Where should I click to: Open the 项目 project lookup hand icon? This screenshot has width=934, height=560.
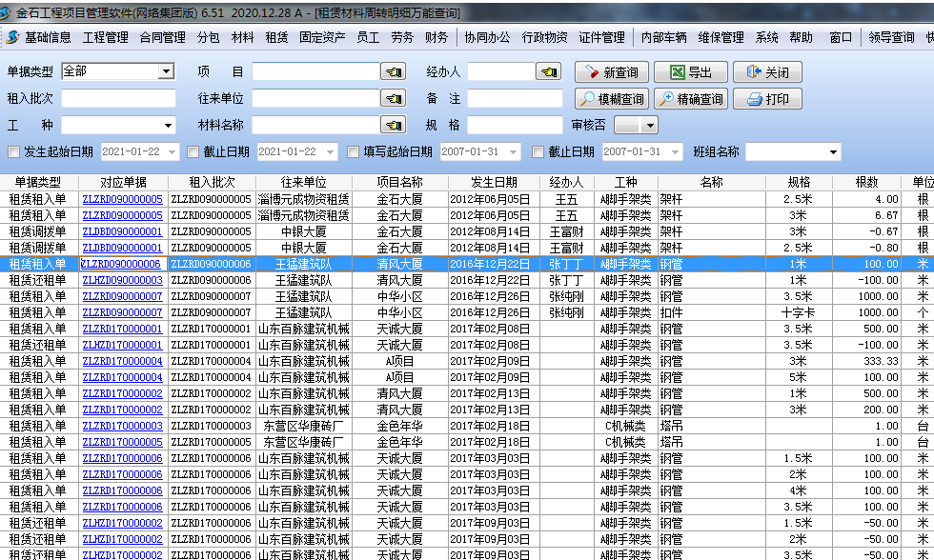point(394,70)
